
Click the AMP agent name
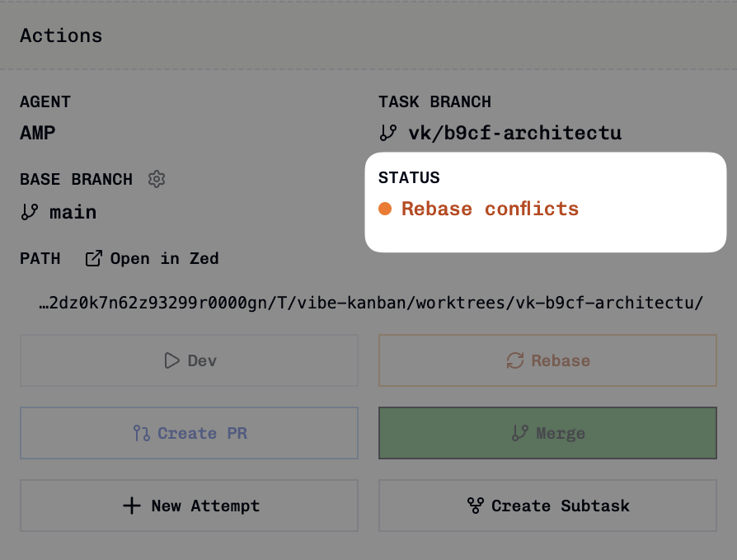click(38, 133)
